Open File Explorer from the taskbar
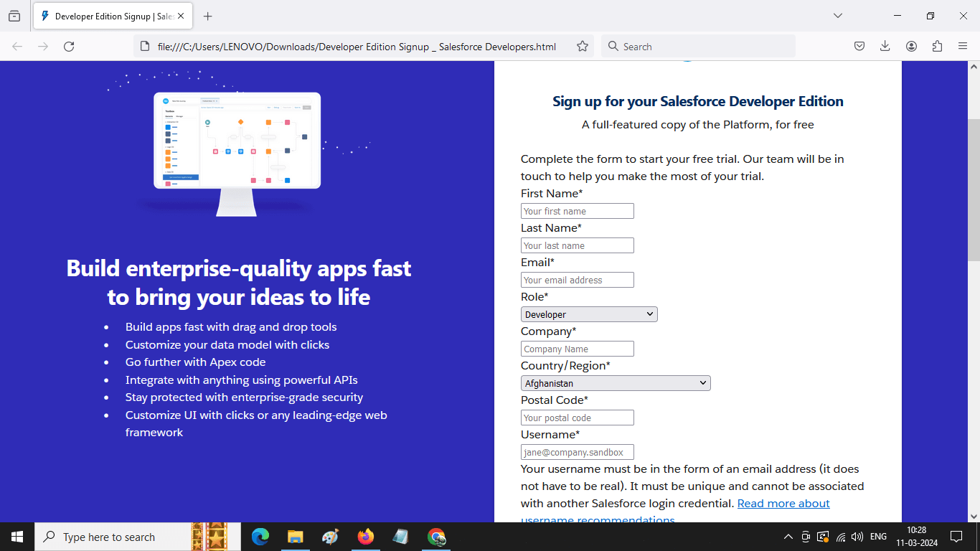Viewport: 980px width, 551px height. [295, 537]
